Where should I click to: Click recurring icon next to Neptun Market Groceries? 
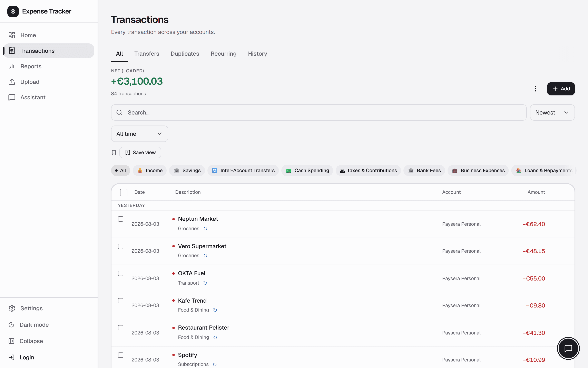click(205, 229)
